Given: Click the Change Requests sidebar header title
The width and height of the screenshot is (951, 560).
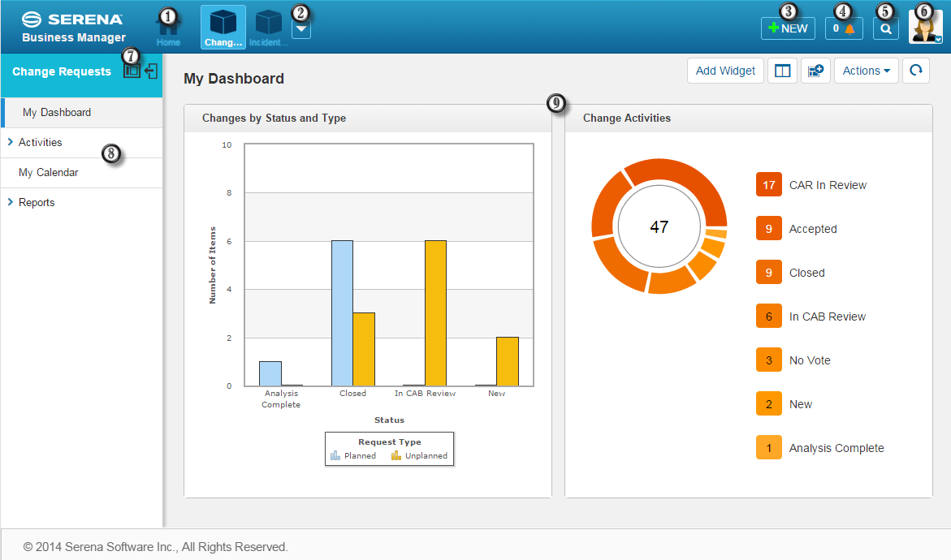Looking at the screenshot, I should pyautogui.click(x=62, y=71).
